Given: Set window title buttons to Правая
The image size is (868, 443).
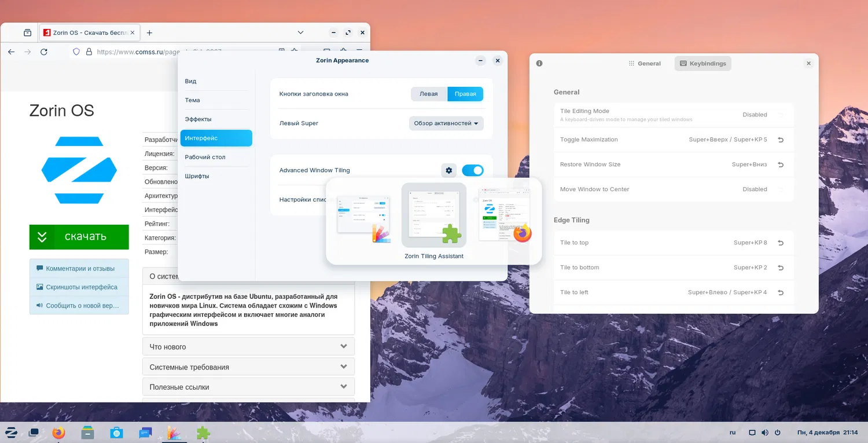Looking at the screenshot, I should [465, 94].
